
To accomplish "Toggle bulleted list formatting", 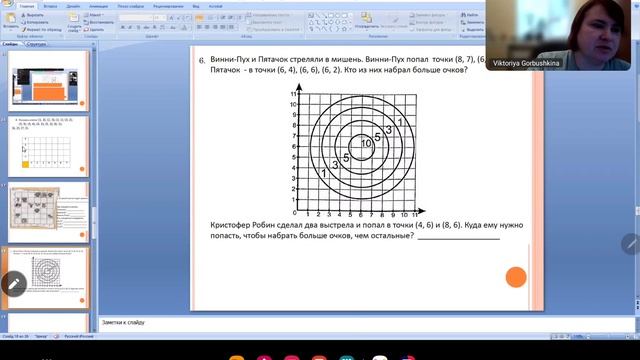I will [x=199, y=18].
